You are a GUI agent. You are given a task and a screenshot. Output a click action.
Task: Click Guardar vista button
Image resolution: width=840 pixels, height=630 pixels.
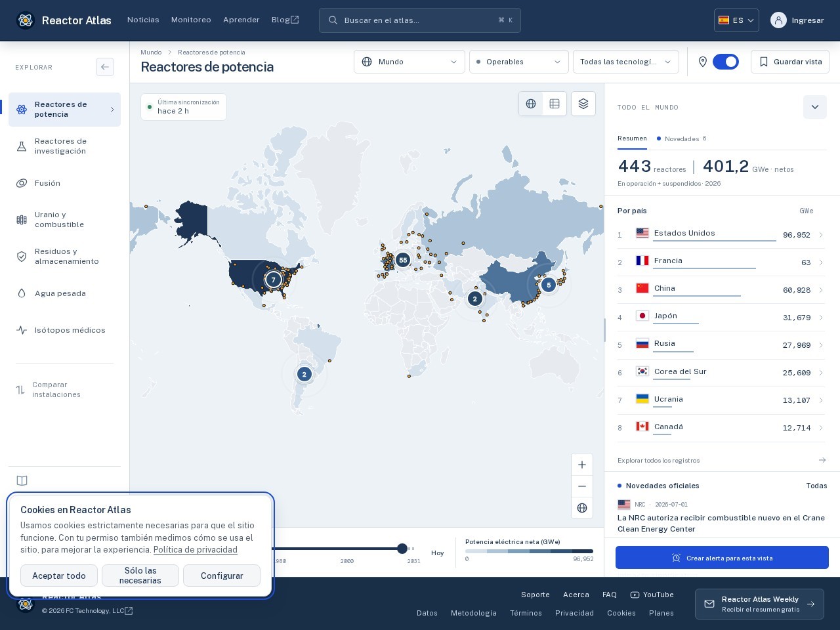[x=790, y=62]
